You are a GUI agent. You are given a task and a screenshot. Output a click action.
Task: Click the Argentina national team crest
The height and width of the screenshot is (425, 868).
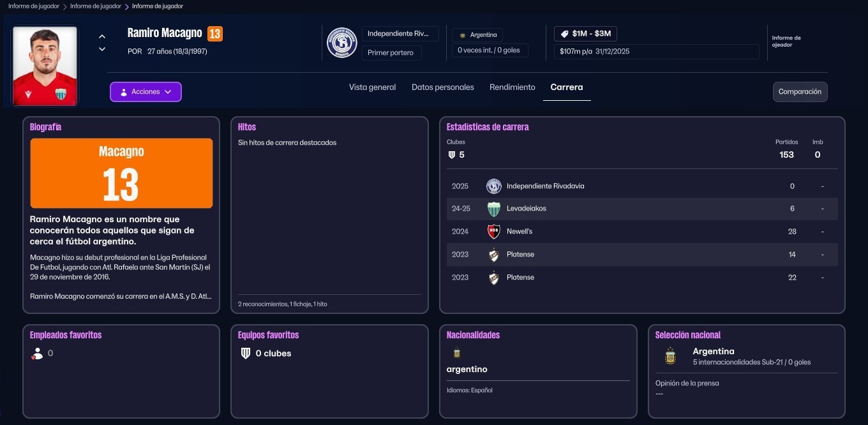coord(670,356)
